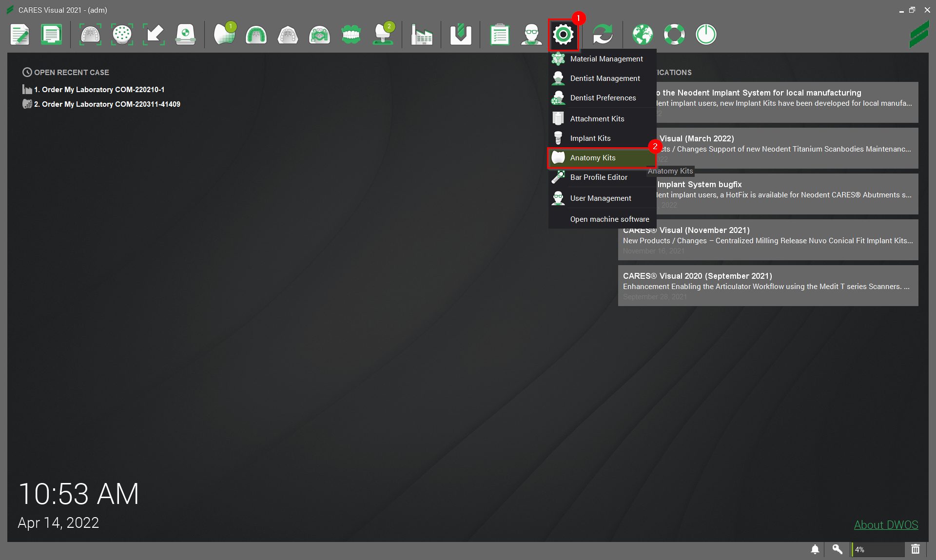Select Anatomy Kits from the menu
Image resolution: width=936 pixels, height=560 pixels.
coord(593,158)
